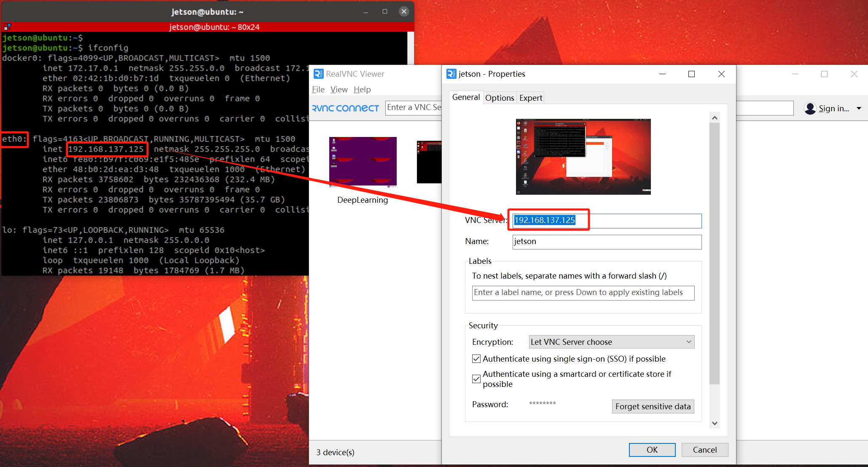This screenshot has width=868, height=467.
Task: Click the 'lo: flags=73' line in the terminal
Action: click(113, 230)
